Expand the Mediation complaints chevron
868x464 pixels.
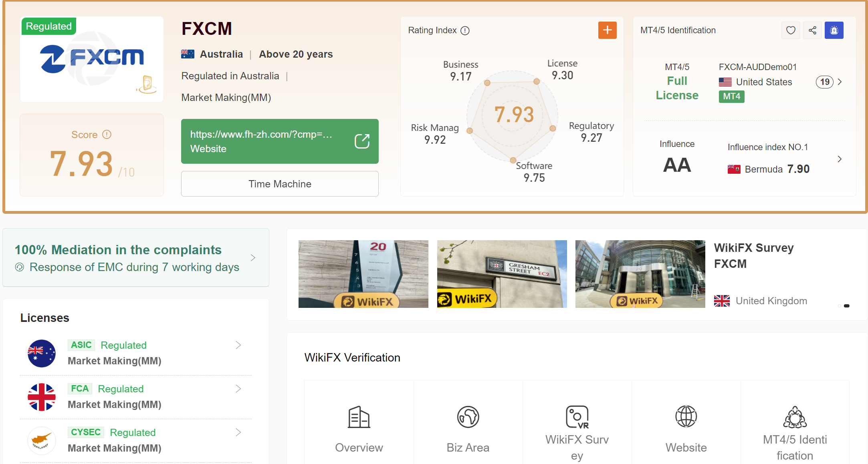(x=253, y=257)
